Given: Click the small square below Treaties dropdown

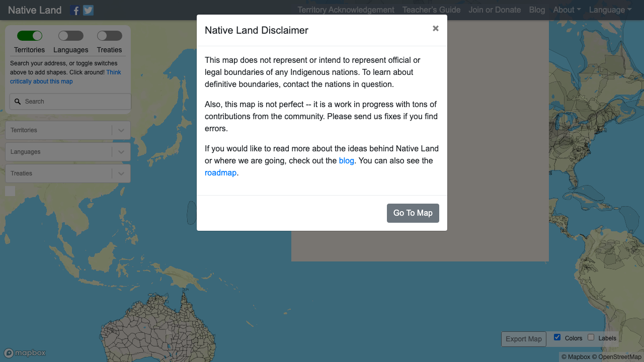Looking at the screenshot, I should point(10,191).
